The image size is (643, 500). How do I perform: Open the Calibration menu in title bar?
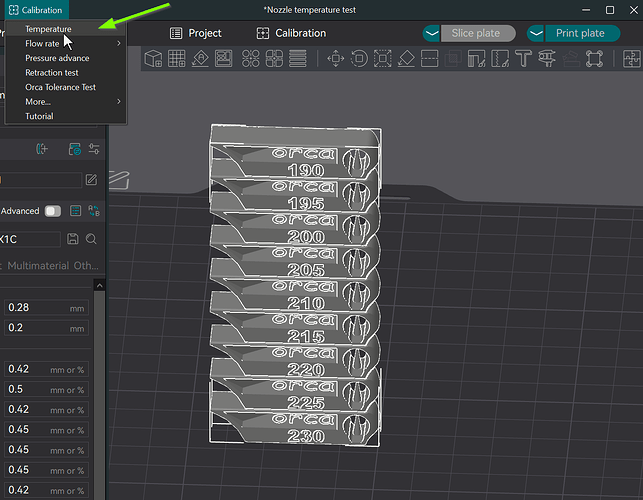(36, 10)
